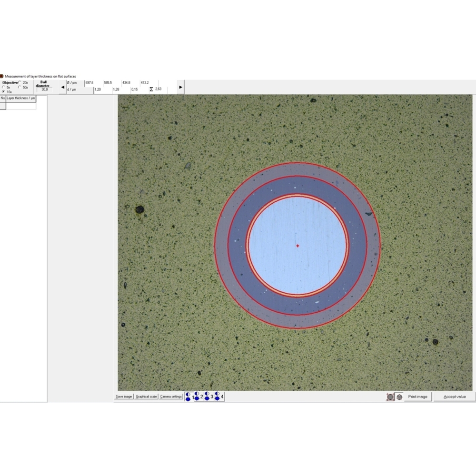Click the Ball diameter value field
The image size is (476, 476).
click(44, 89)
